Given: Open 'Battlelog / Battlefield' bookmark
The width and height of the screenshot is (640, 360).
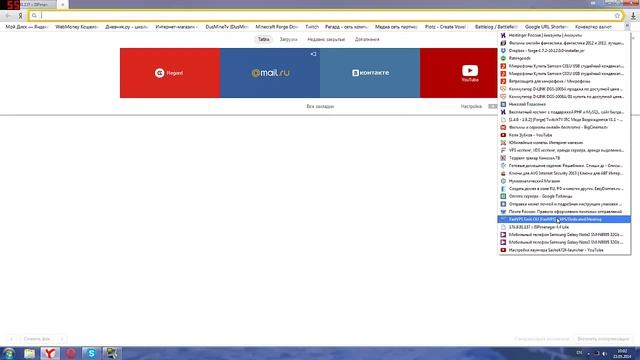Looking at the screenshot, I should click(x=496, y=27).
